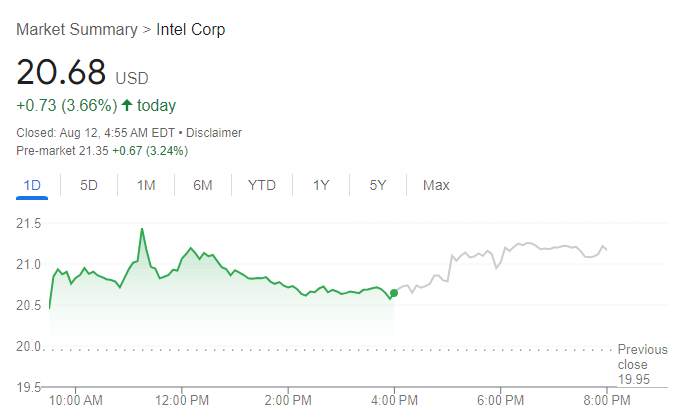Select the 1D range tab

[x=32, y=185]
